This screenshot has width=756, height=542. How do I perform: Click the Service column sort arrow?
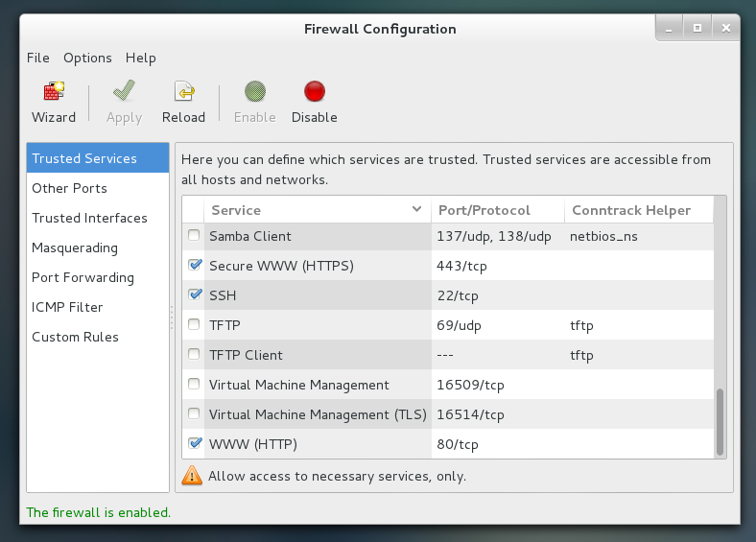coord(416,209)
